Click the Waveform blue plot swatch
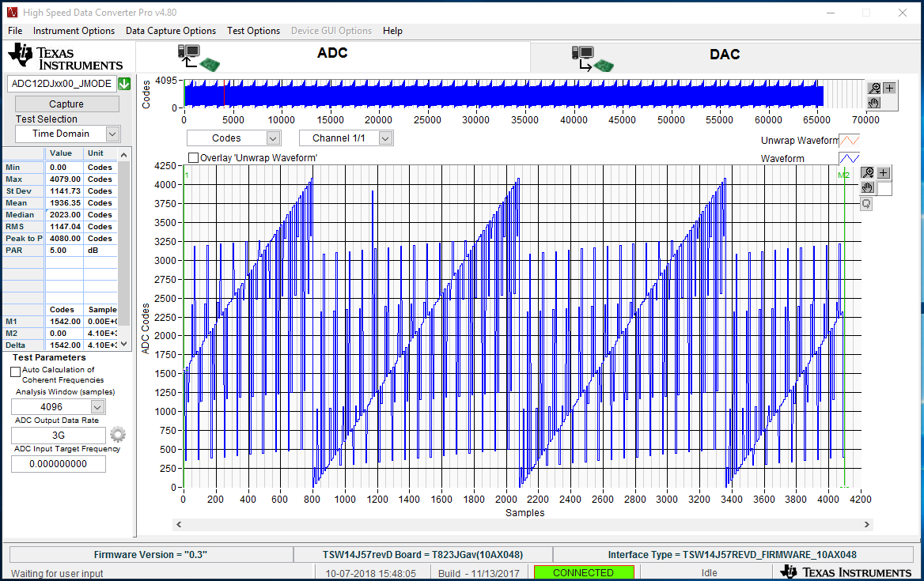Screen dimensions: 924x581 click(849, 158)
